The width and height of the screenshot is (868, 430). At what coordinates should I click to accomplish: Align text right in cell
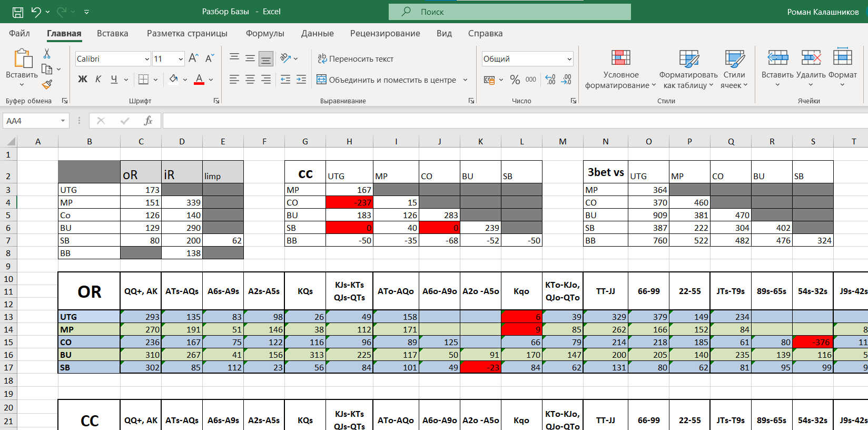266,80
